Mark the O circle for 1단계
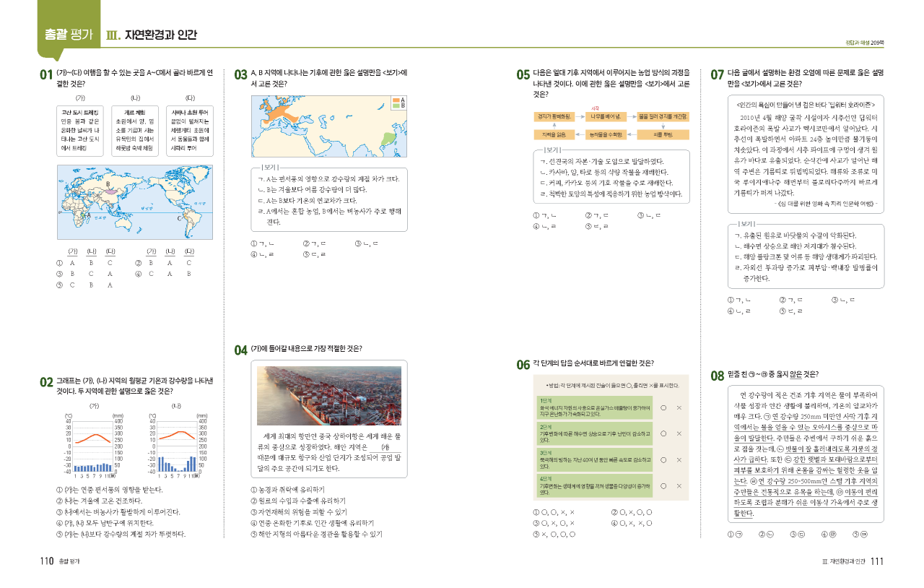 (x=662, y=408)
